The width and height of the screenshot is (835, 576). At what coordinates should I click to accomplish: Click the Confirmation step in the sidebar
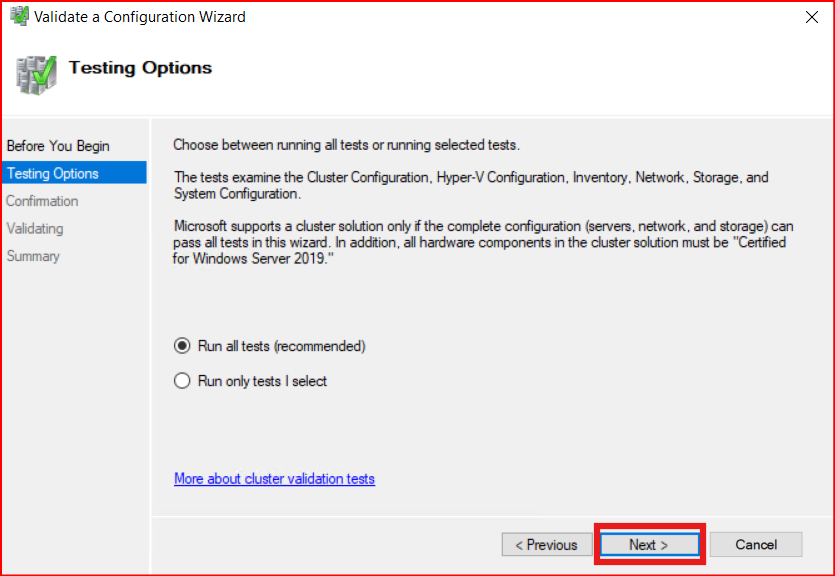click(x=42, y=201)
